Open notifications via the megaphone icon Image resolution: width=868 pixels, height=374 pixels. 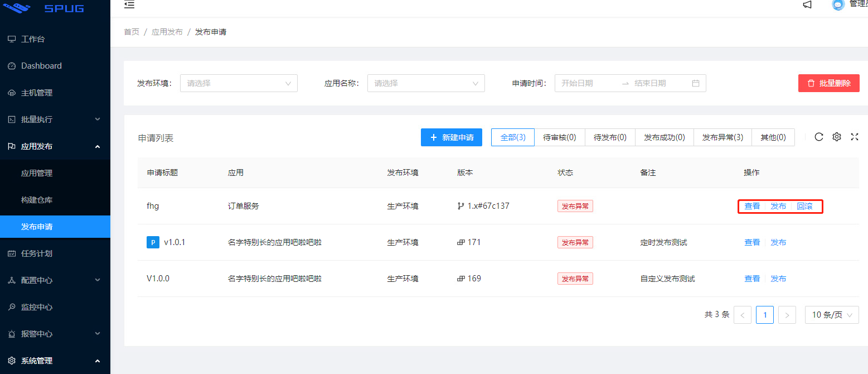coord(807,4)
